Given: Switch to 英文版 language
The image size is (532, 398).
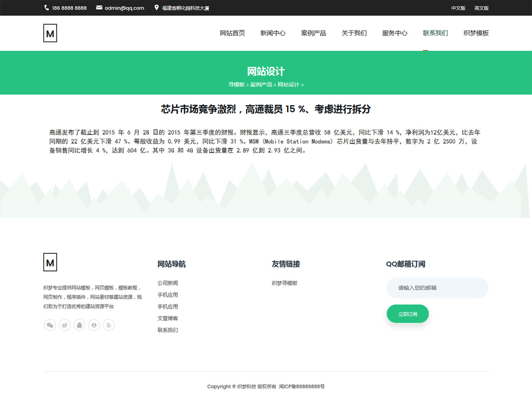Looking at the screenshot, I should pos(481,8).
